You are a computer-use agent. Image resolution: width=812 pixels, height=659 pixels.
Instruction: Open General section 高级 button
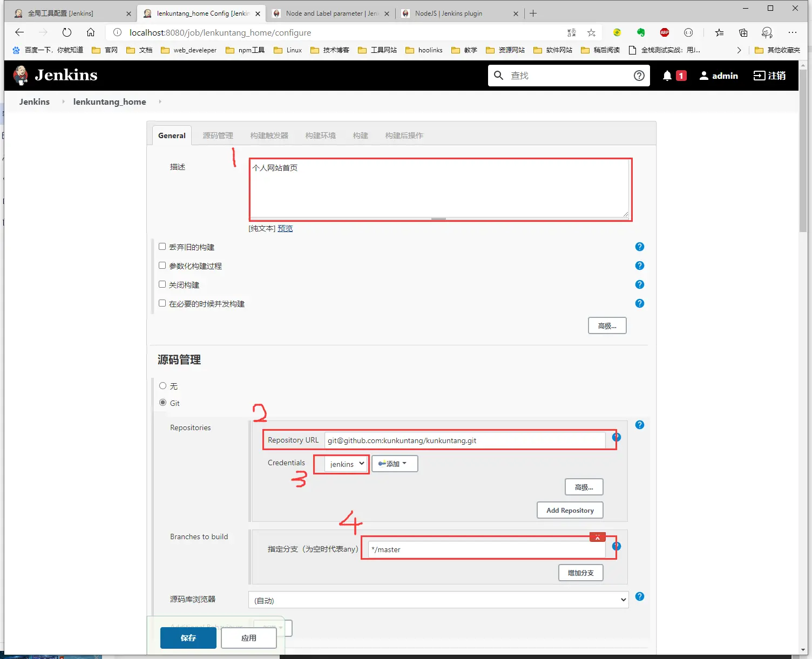click(607, 325)
